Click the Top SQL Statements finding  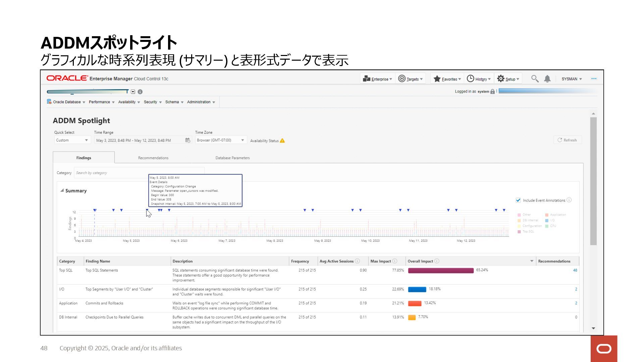tap(102, 270)
